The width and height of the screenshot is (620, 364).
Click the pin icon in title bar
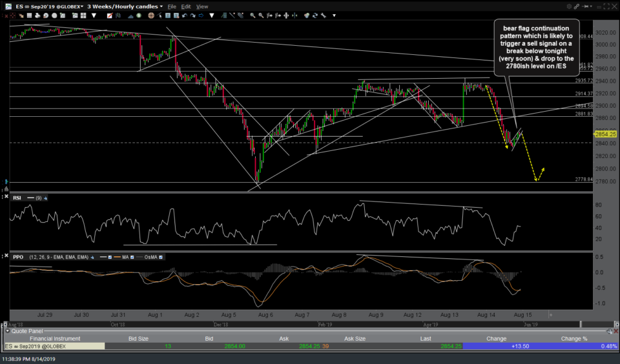pos(585,6)
